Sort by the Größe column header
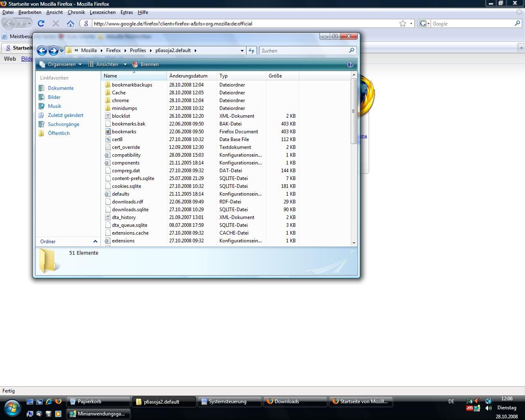This screenshot has height=420, width=525. point(283,76)
